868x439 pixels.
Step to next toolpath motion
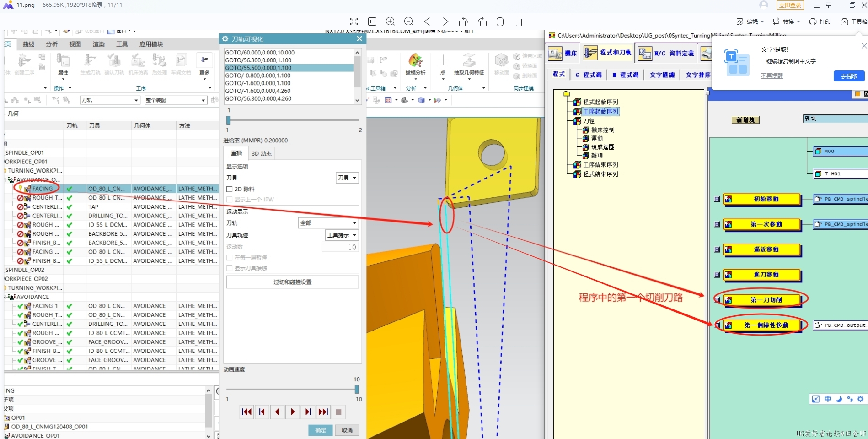[x=308, y=412]
